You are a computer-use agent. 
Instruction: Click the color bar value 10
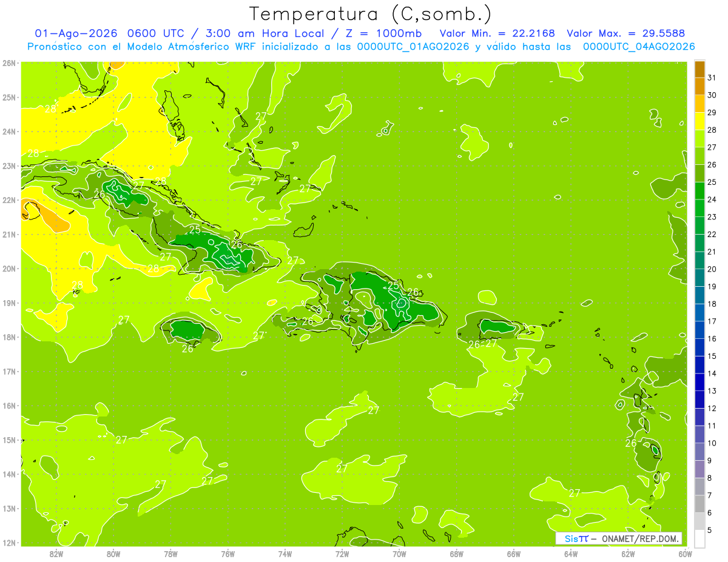712,443
